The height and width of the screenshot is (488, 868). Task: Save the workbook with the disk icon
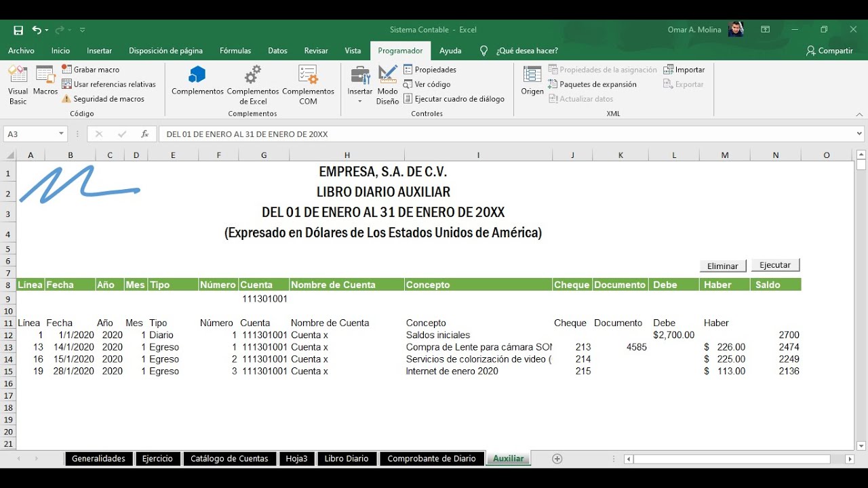[18, 30]
